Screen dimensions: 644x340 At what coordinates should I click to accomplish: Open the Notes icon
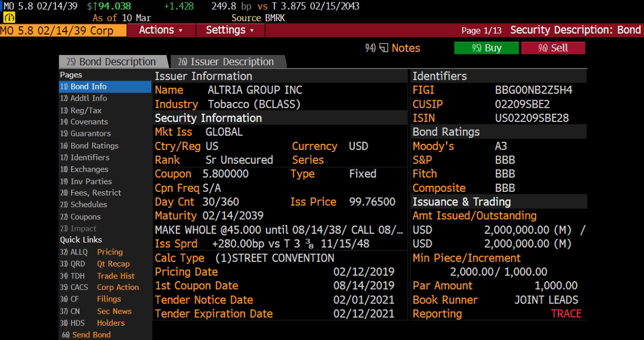pyautogui.click(x=384, y=48)
